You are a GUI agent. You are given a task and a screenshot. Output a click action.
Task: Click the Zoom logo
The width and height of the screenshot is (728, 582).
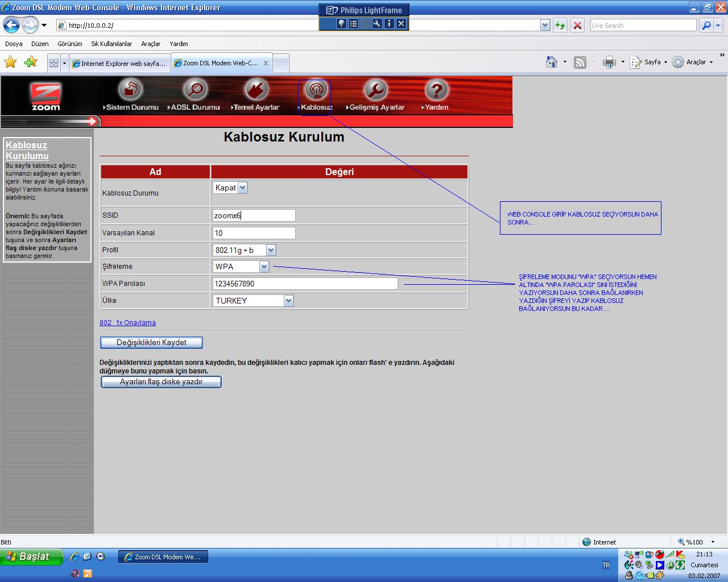(x=45, y=97)
